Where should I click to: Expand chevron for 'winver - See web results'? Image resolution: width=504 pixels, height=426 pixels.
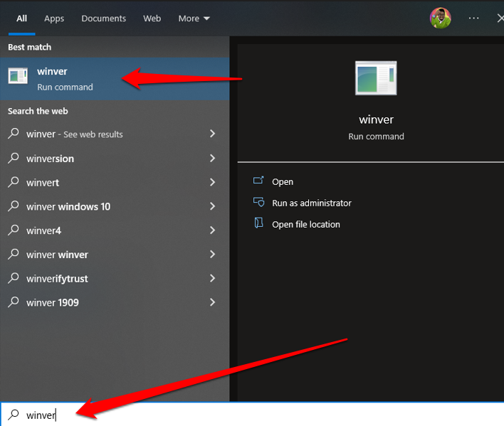[212, 134]
